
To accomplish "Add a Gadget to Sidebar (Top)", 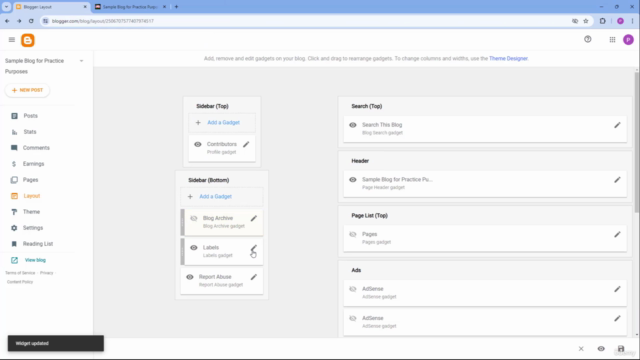I will (x=222, y=122).
